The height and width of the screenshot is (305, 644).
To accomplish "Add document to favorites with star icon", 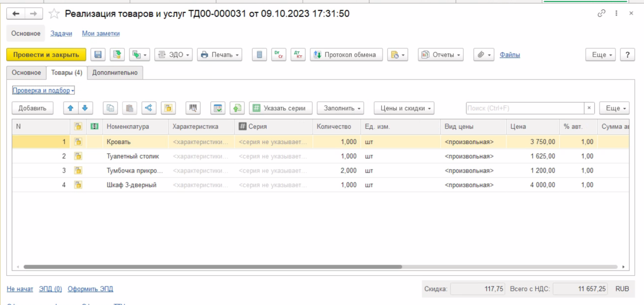I will (54, 14).
